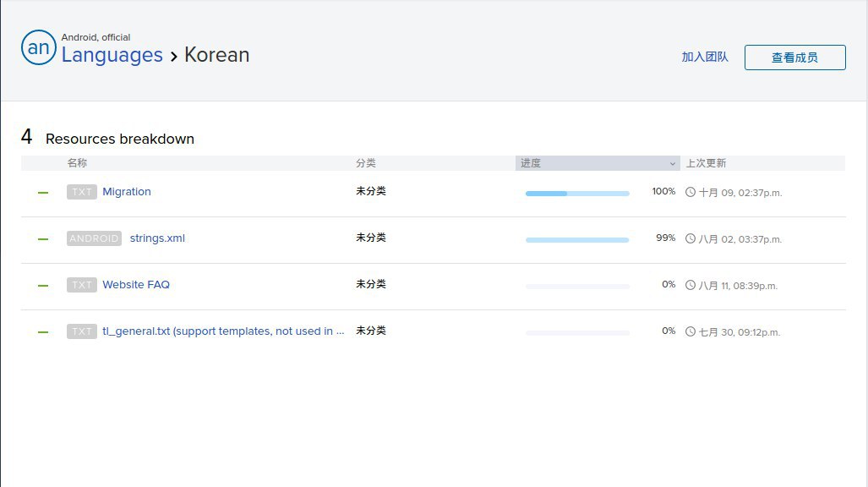
Task: Open the strings.xml resource
Action: [x=157, y=238]
